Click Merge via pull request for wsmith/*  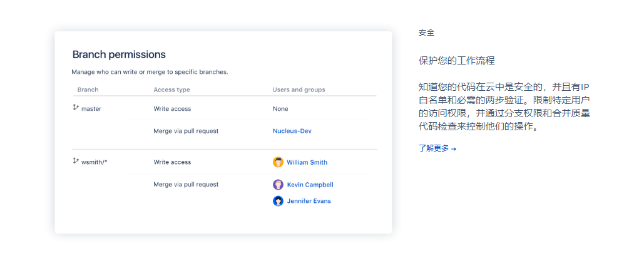186,185
